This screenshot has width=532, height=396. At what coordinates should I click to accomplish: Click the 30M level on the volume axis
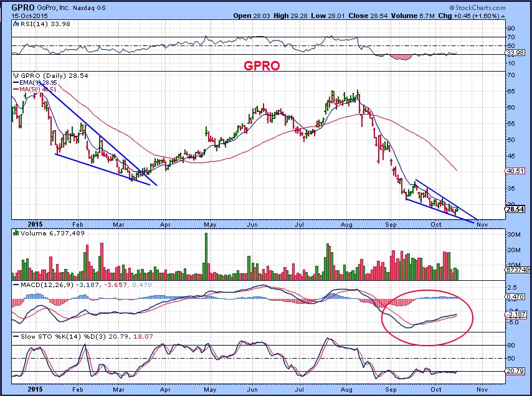(513, 235)
